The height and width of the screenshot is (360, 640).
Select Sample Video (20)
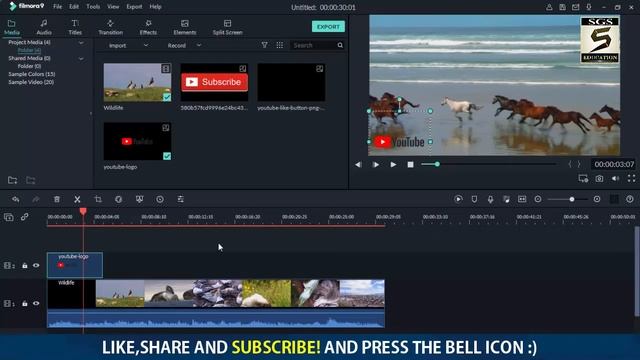[31, 82]
